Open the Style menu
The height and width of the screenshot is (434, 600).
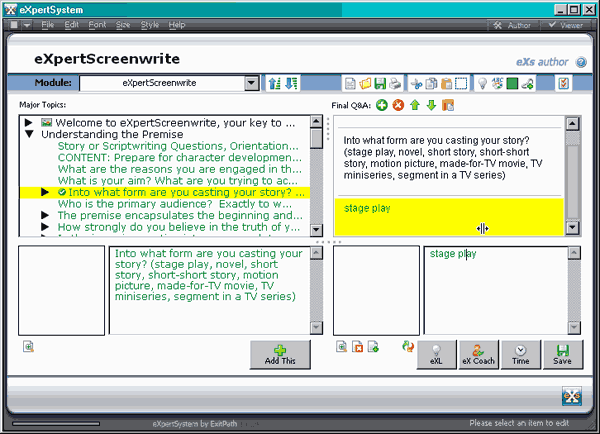click(x=150, y=25)
